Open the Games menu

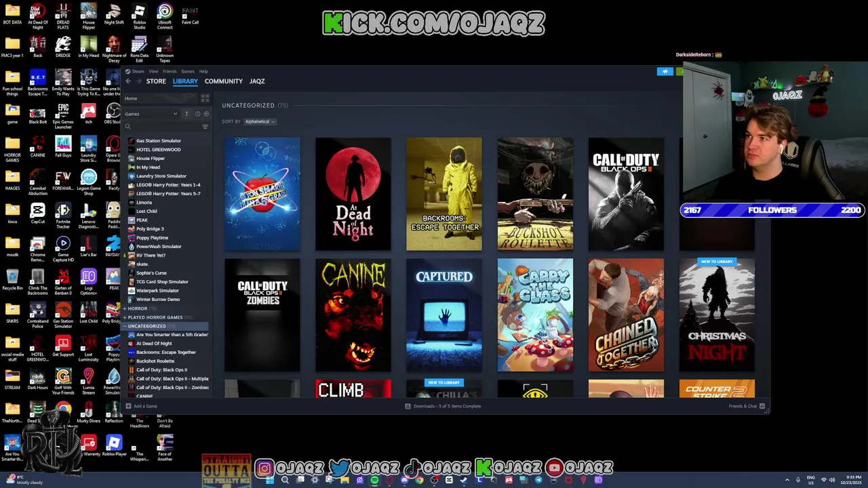(187, 71)
